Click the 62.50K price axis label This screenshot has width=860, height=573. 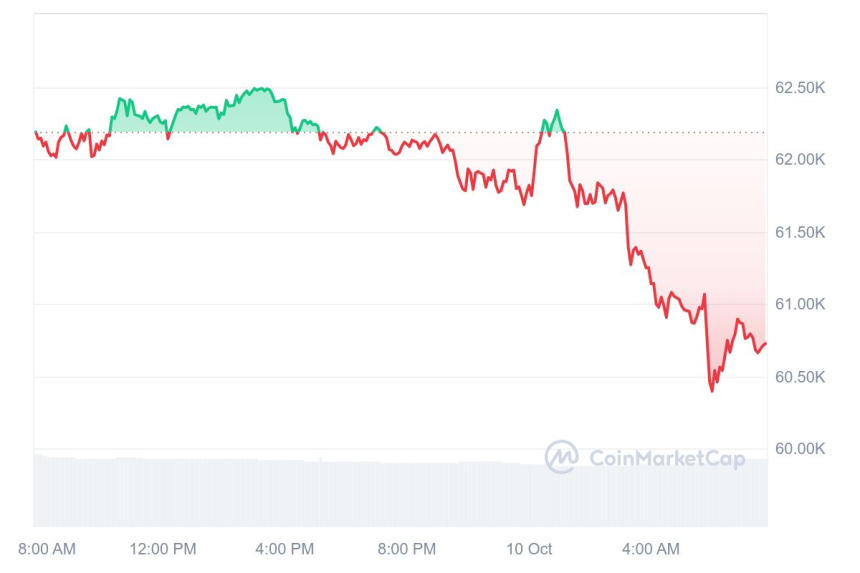tap(800, 88)
